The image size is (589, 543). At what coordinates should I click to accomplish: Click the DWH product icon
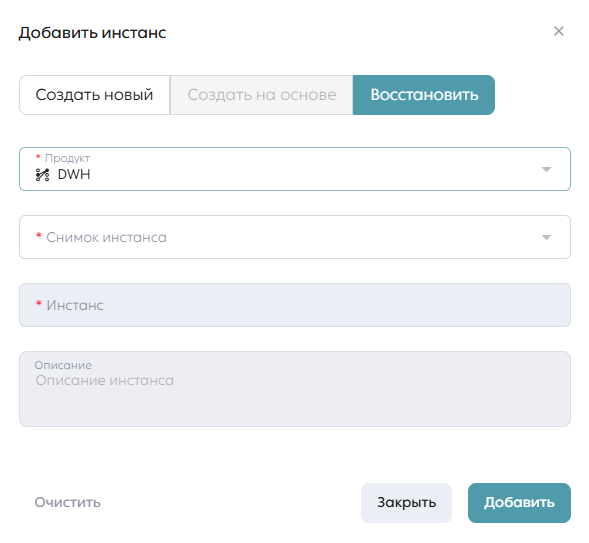pyautogui.click(x=42, y=175)
